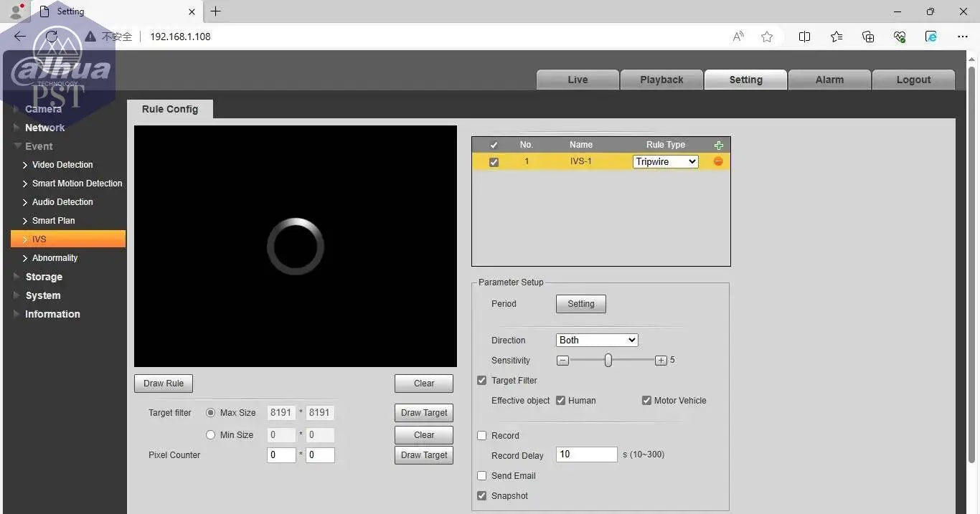Click the Draw Rule button
This screenshot has height=514, width=980.
(x=164, y=384)
